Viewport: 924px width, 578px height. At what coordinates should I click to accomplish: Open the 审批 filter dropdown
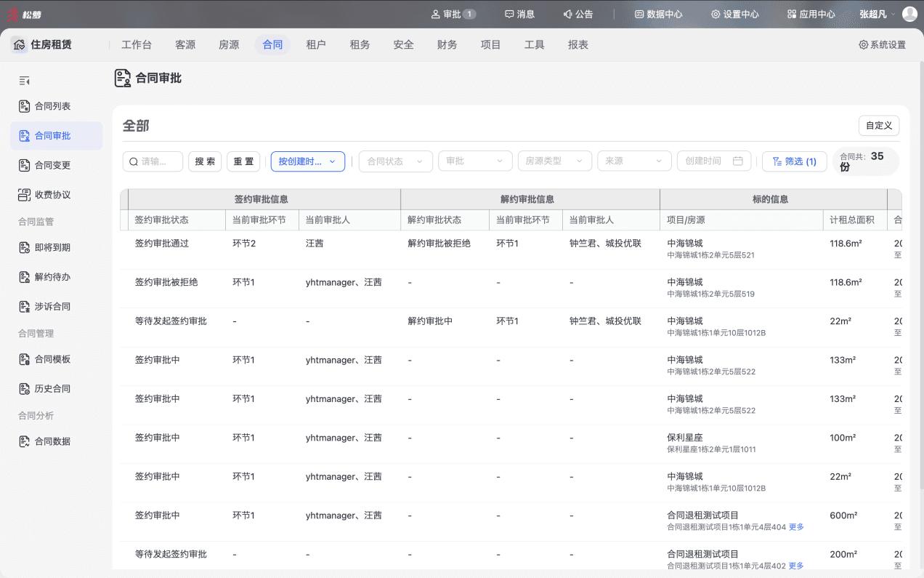(x=475, y=161)
